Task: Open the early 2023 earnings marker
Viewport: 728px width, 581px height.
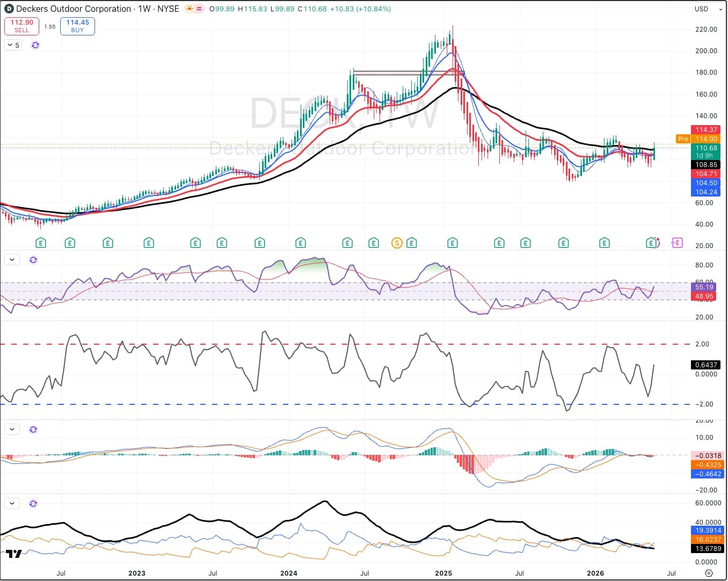Action: pyautogui.click(x=149, y=243)
